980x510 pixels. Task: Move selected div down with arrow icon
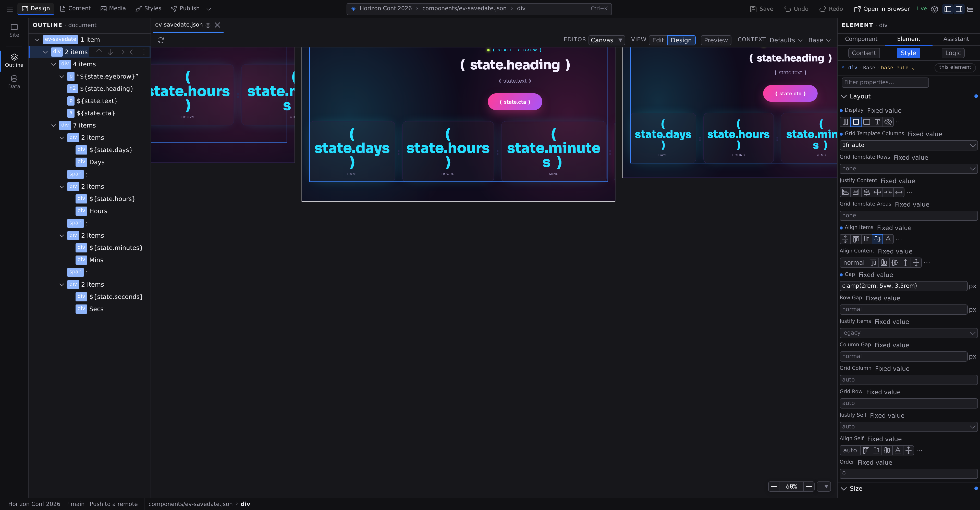click(110, 52)
